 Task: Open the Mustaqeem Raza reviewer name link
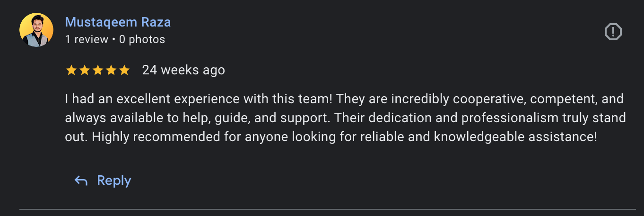[118, 22]
